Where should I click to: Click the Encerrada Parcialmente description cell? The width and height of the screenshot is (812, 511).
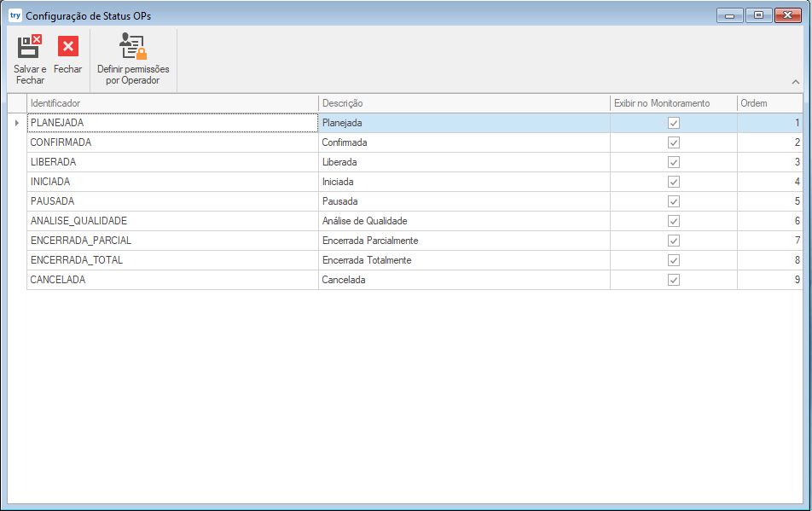point(464,241)
